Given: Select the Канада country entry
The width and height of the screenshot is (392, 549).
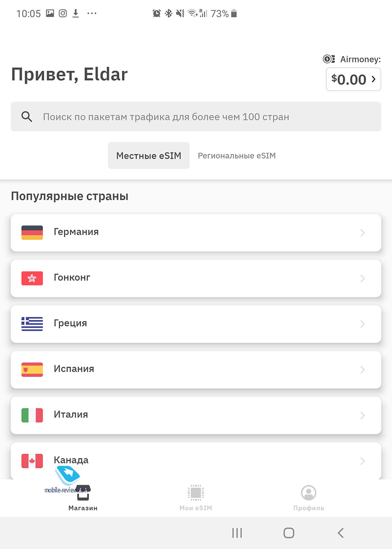Looking at the screenshot, I should [x=196, y=461].
